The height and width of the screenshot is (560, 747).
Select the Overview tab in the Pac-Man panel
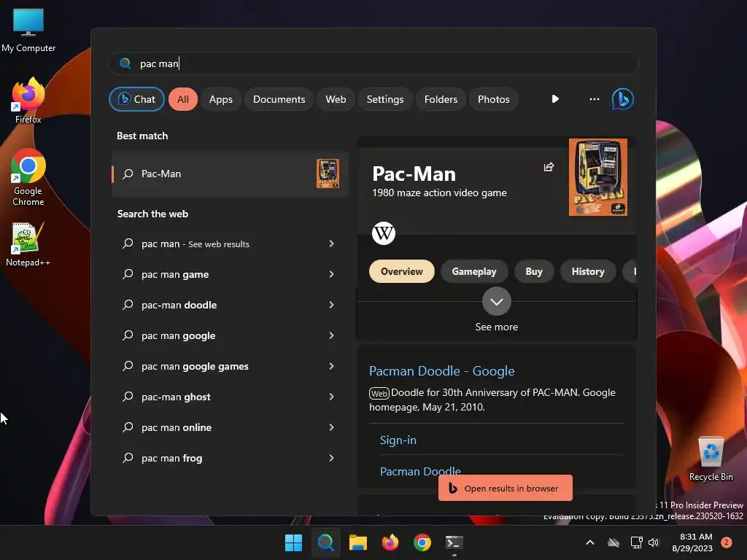[x=402, y=271]
